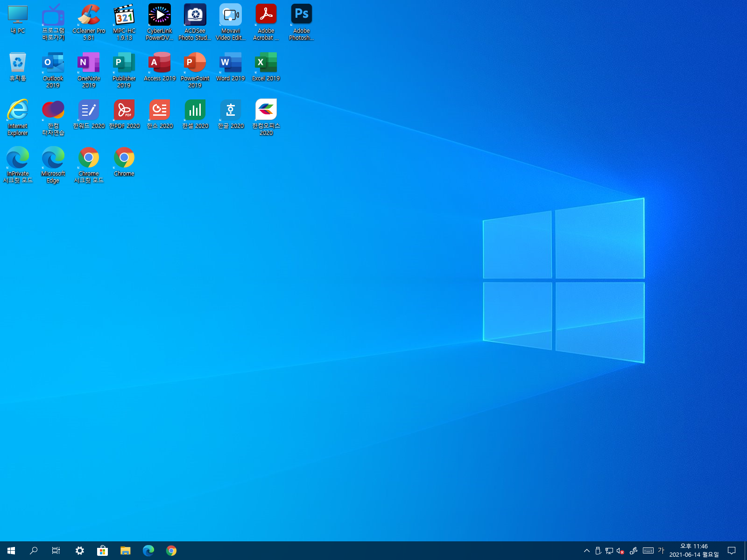The height and width of the screenshot is (560, 747).
Task: Launch Access 2019 icon
Action: coord(160,67)
